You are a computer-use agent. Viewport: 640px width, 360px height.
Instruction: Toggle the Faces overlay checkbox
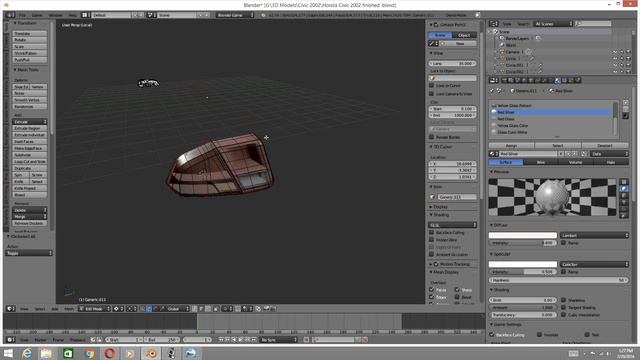coord(431,290)
